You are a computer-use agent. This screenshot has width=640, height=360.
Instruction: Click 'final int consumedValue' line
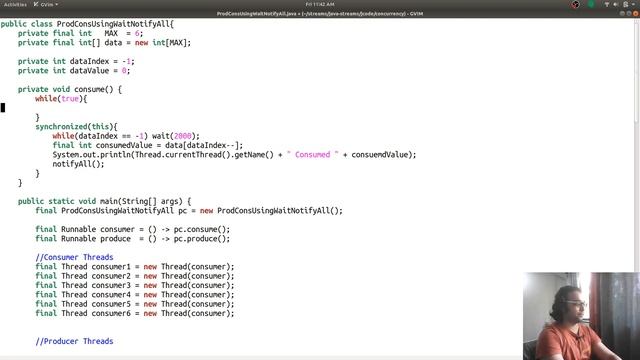pos(148,146)
